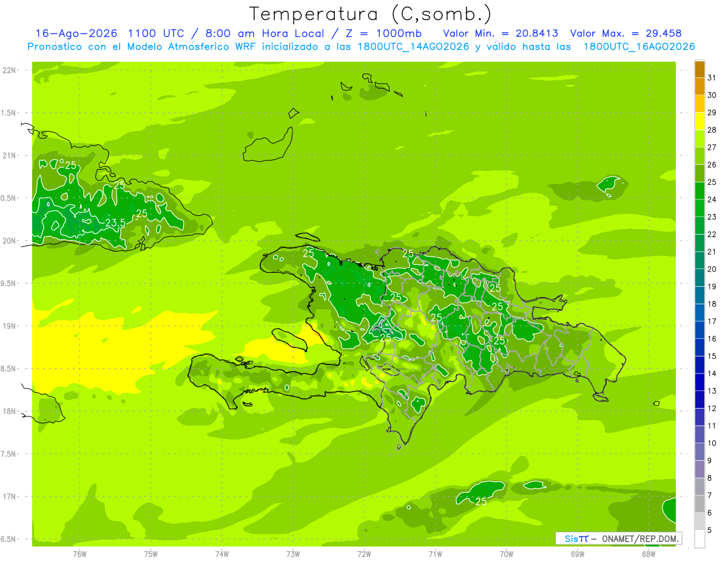Click latitude label '21N'
Image resolution: width=728 pixels, height=562 pixels.
point(10,156)
